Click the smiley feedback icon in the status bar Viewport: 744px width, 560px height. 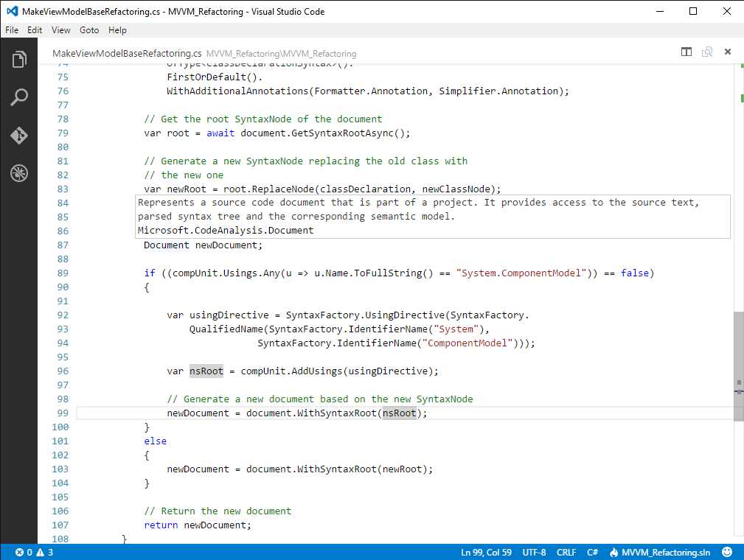[727, 552]
